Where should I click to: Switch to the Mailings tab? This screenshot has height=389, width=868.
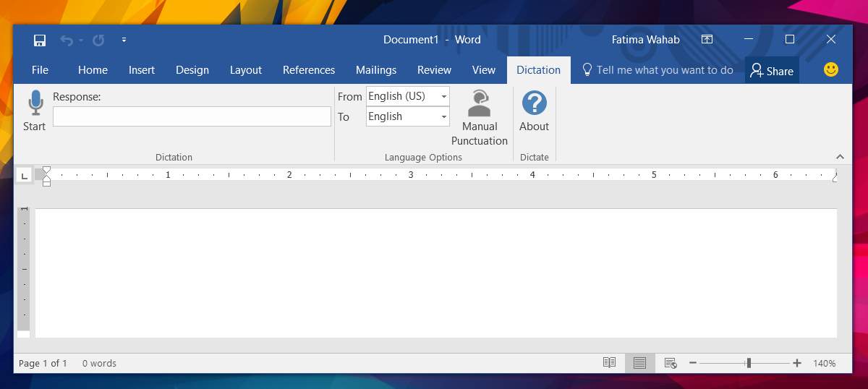(376, 70)
